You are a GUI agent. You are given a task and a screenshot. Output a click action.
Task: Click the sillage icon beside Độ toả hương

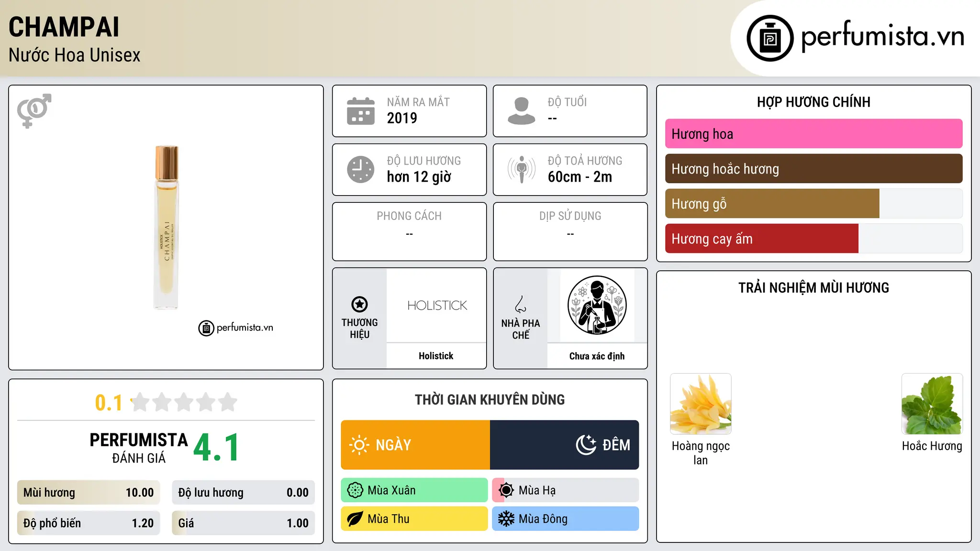[522, 169]
